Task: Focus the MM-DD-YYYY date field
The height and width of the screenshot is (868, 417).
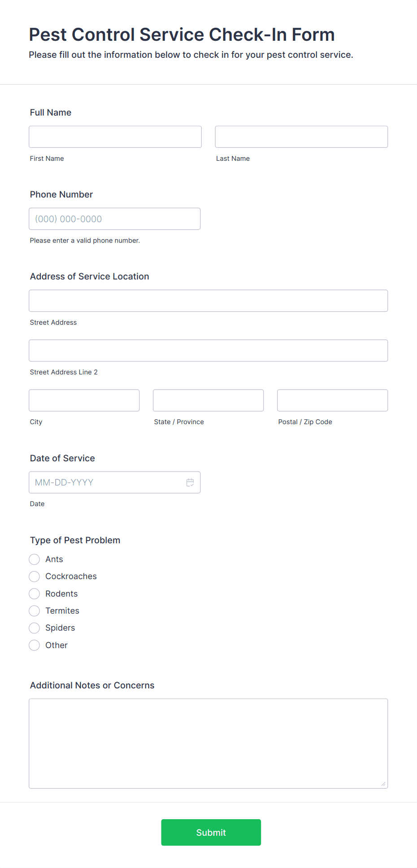Action: tap(115, 482)
